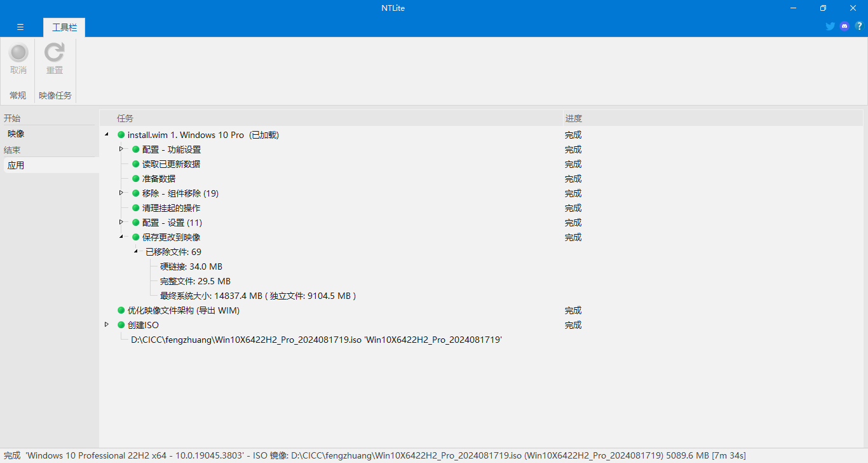Click the 重置 reset toolbar button

(x=55, y=59)
